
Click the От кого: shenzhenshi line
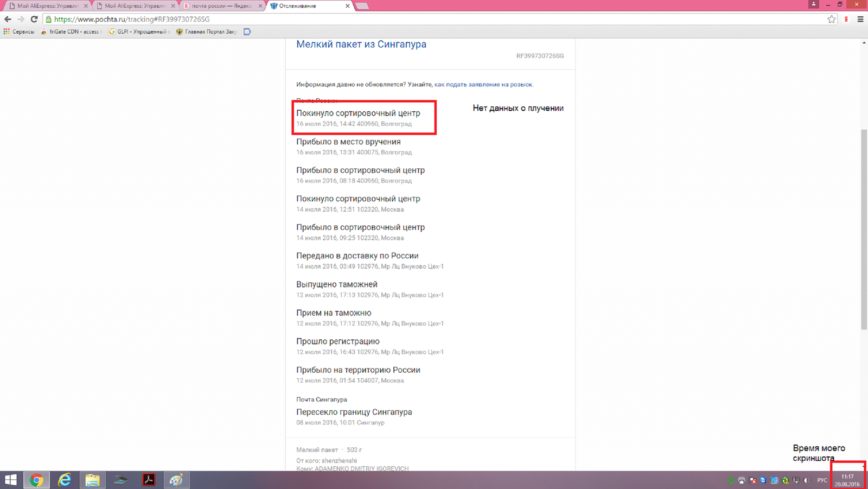(327, 461)
